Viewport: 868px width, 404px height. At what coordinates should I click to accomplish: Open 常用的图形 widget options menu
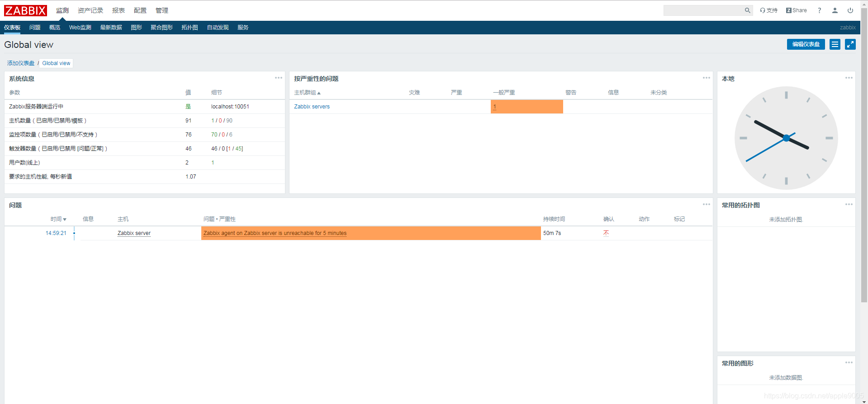tap(849, 362)
